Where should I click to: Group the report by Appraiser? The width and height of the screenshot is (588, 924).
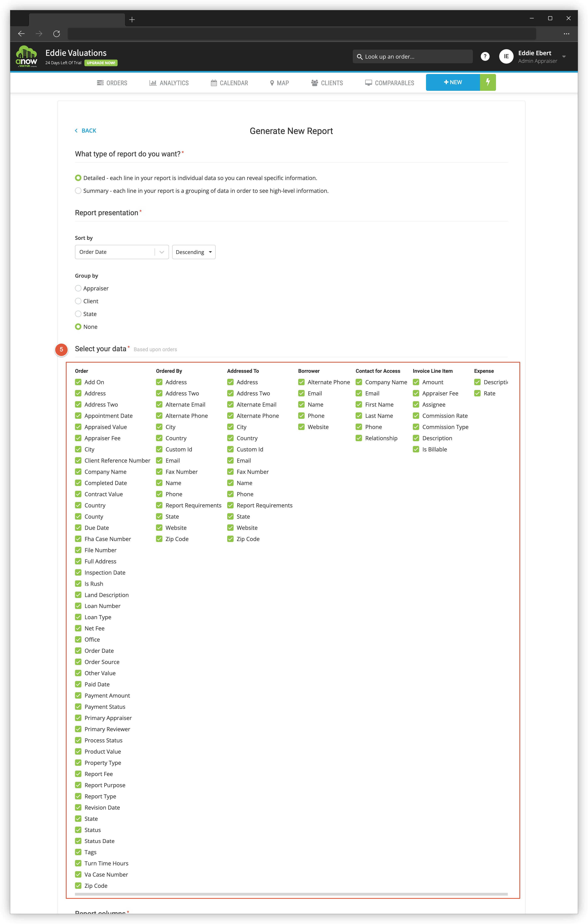pyautogui.click(x=78, y=288)
